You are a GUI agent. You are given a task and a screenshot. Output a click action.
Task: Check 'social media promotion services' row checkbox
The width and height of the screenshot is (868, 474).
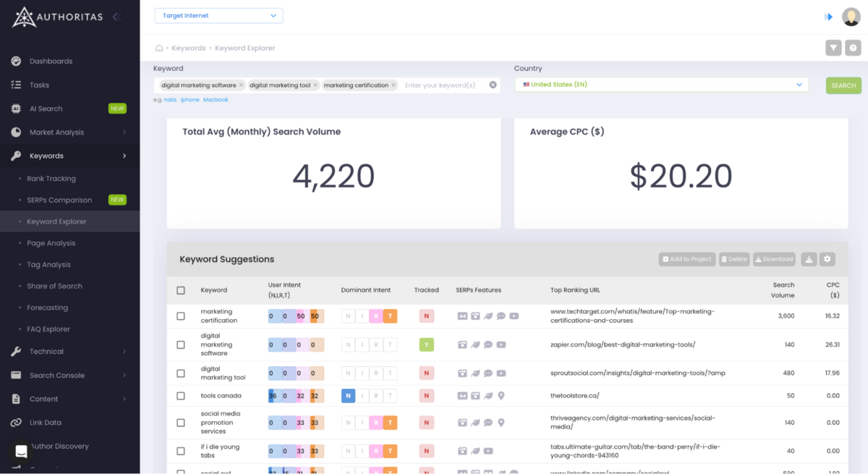point(181,423)
